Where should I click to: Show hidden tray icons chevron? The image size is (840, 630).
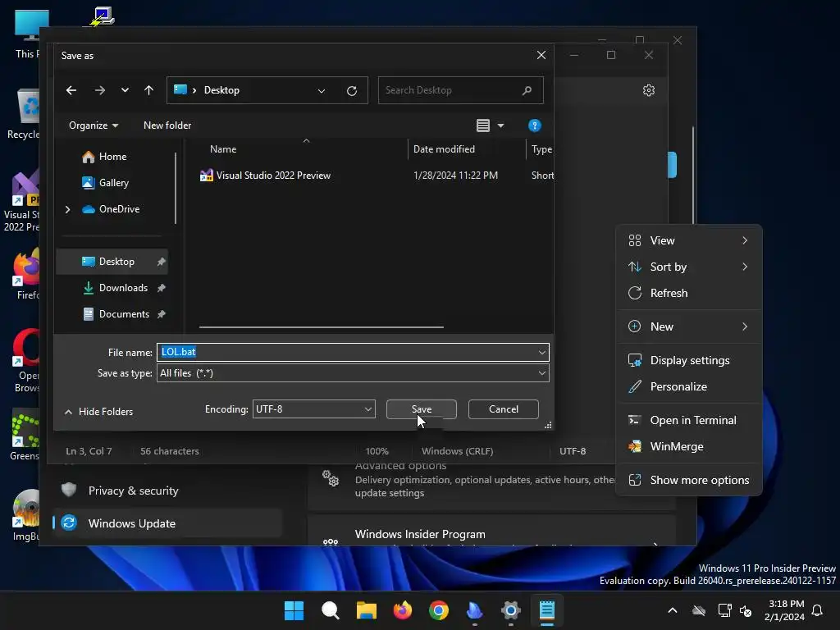click(673, 610)
